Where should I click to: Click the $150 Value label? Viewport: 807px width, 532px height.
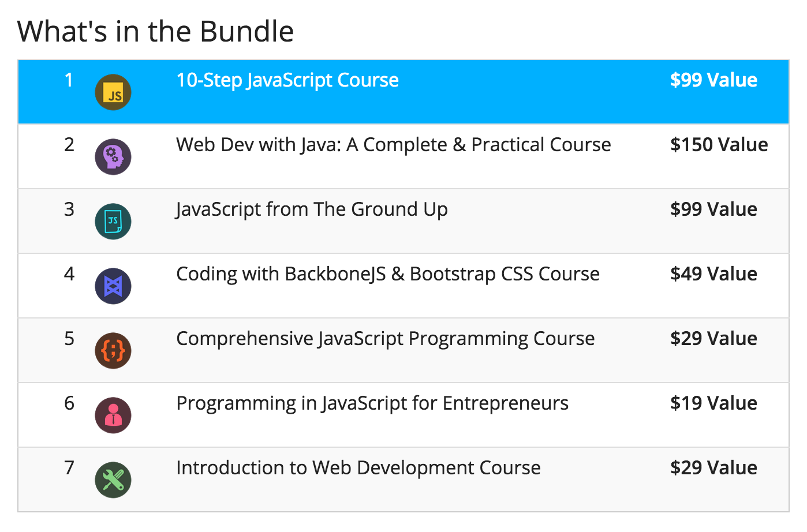point(719,145)
